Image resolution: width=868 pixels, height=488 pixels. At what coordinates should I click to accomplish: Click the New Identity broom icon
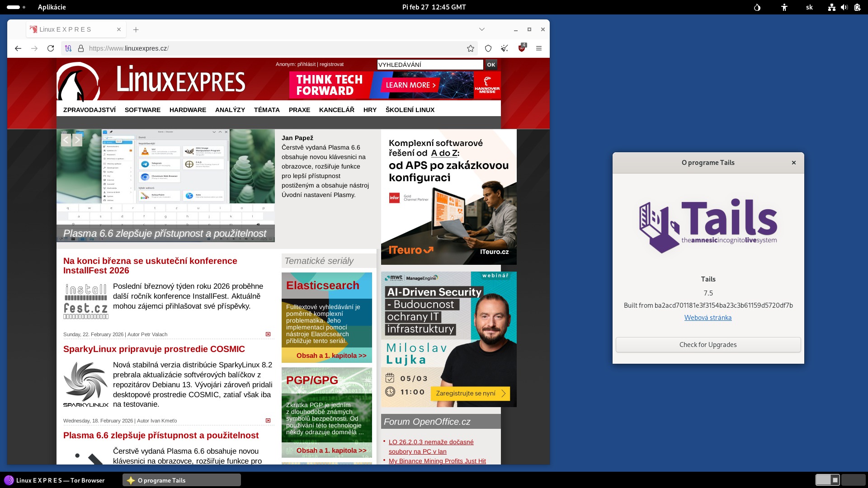[505, 48]
